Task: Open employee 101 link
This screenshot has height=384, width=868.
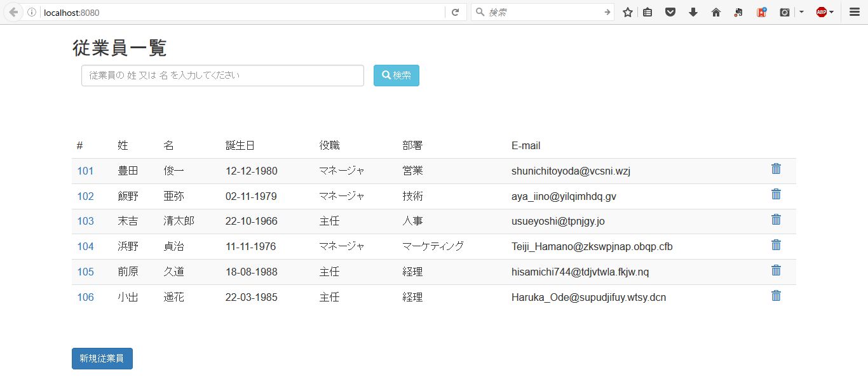Action: coord(85,171)
